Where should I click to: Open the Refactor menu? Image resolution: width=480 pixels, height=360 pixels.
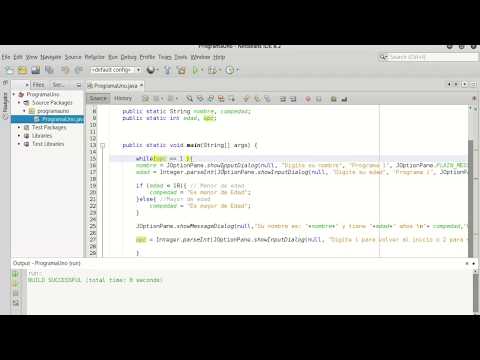click(94, 57)
